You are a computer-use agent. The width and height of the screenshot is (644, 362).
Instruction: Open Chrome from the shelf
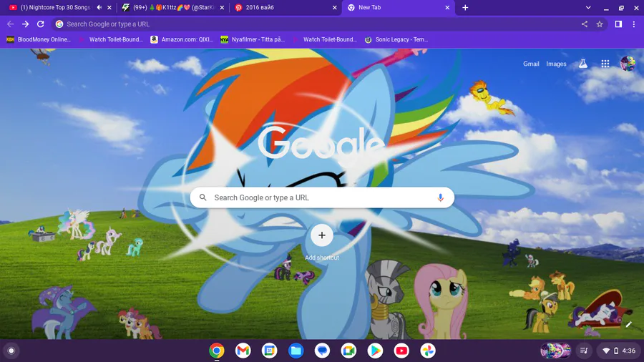coord(216,351)
